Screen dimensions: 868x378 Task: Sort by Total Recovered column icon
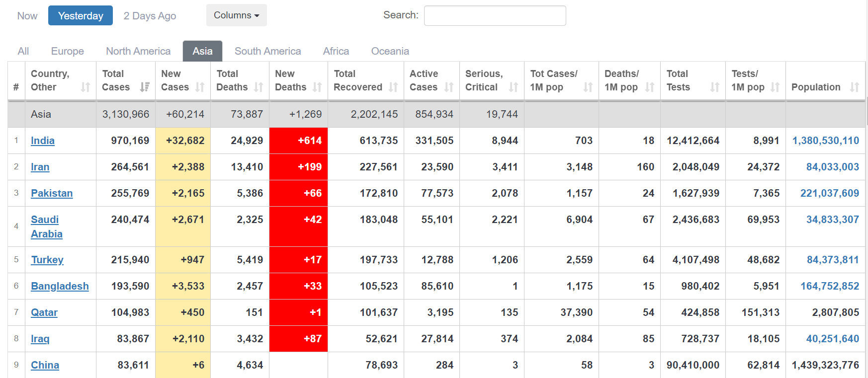coord(393,87)
